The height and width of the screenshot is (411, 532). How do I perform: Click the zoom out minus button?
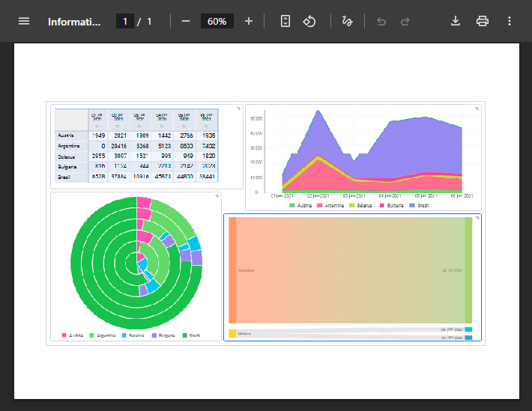coord(186,21)
